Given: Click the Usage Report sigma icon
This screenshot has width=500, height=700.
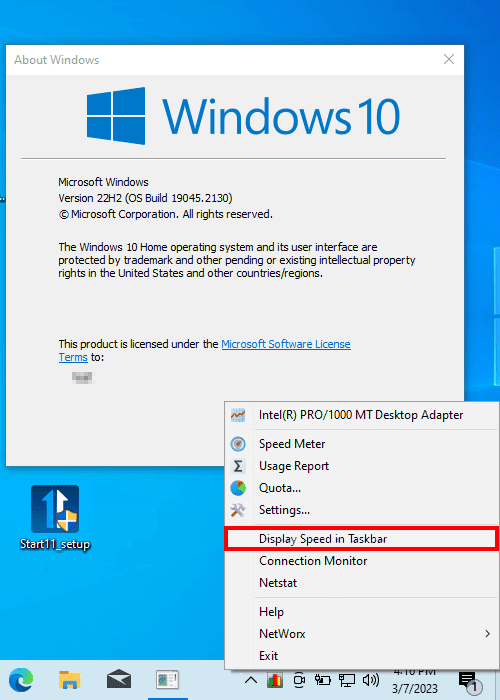Looking at the screenshot, I should tap(238, 466).
